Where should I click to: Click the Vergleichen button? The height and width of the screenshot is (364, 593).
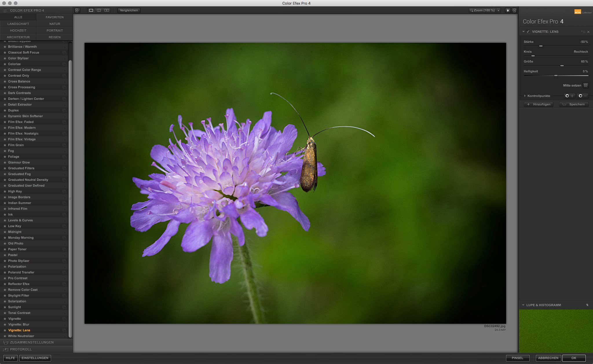(x=129, y=10)
